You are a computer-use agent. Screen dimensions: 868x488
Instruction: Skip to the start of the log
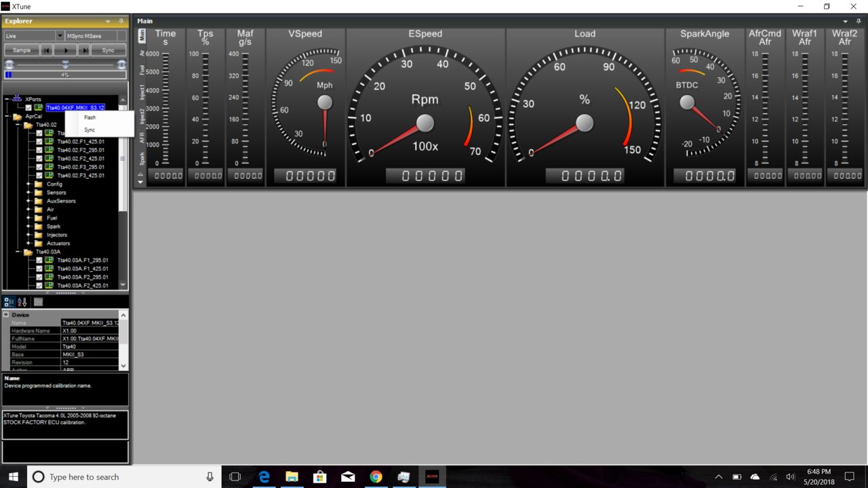tap(45, 50)
